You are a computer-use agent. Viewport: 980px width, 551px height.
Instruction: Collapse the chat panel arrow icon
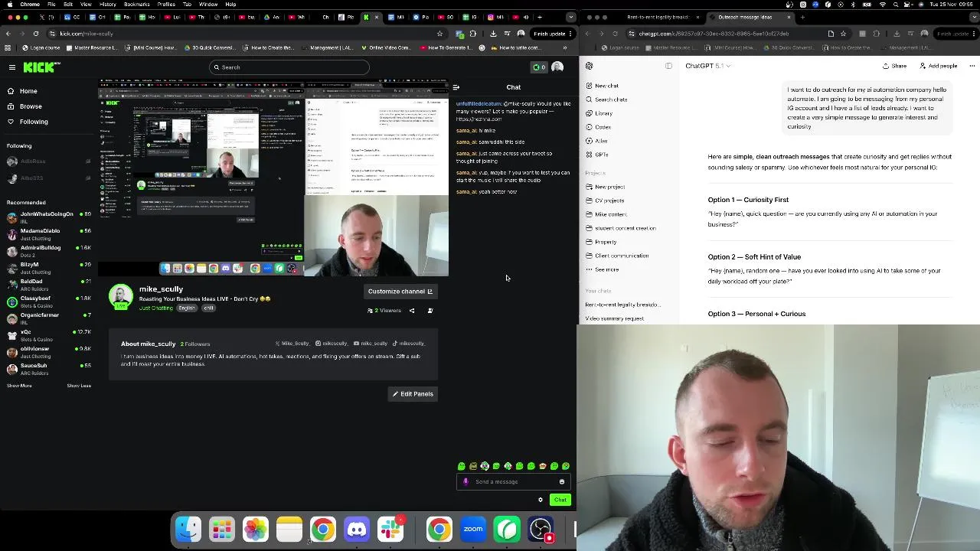(456, 87)
